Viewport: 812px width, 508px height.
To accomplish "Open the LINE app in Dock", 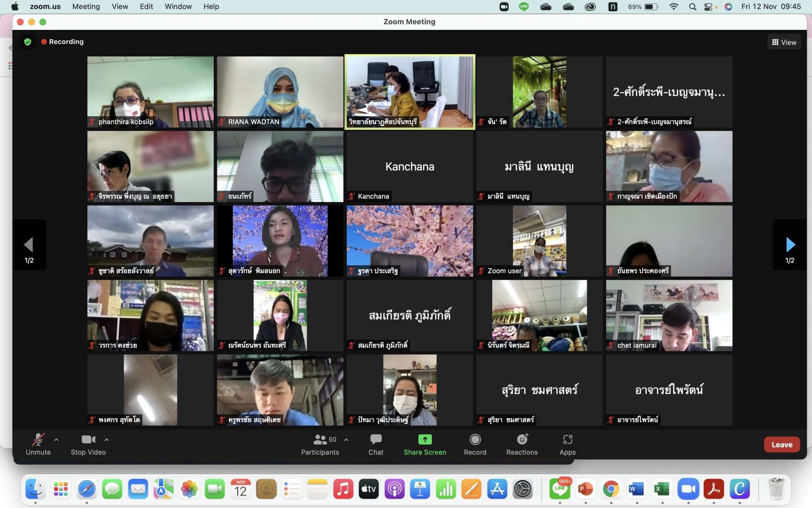I will point(560,489).
